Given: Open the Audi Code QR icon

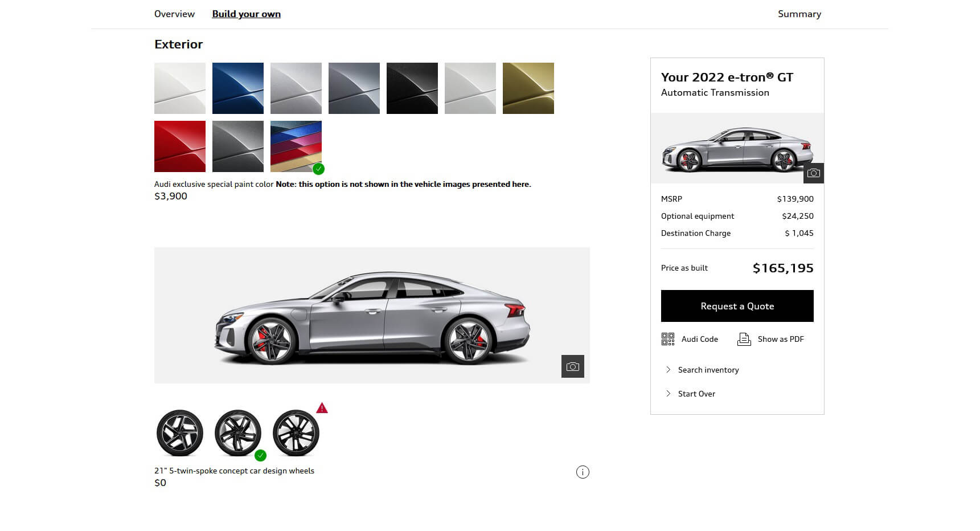Looking at the screenshot, I should [668, 339].
